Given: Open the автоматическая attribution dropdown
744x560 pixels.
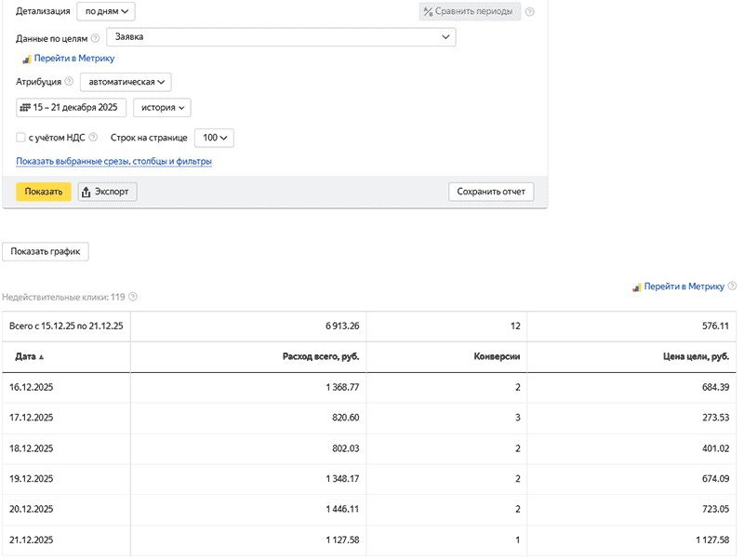Looking at the screenshot, I should click(124, 82).
